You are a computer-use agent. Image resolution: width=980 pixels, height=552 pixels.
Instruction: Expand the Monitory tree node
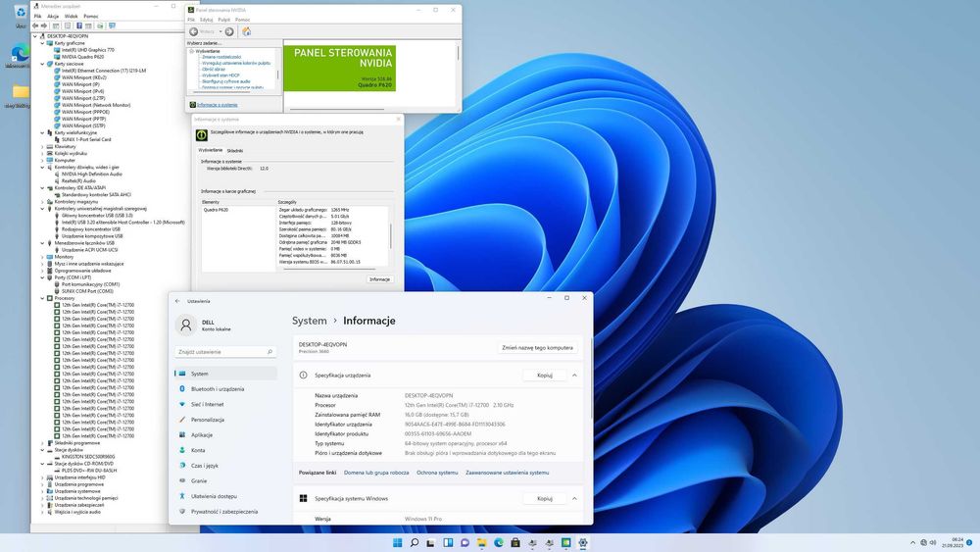click(x=42, y=256)
